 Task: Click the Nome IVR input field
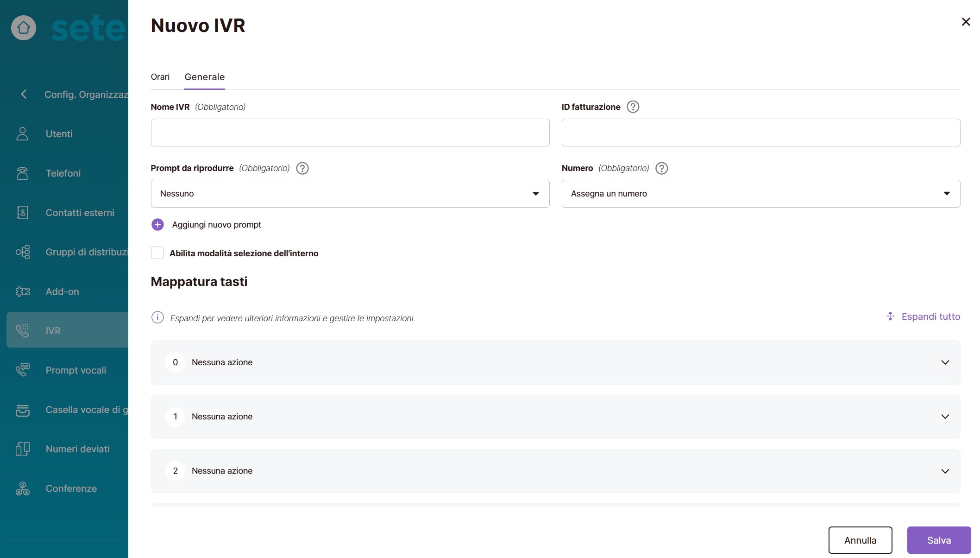pos(350,133)
